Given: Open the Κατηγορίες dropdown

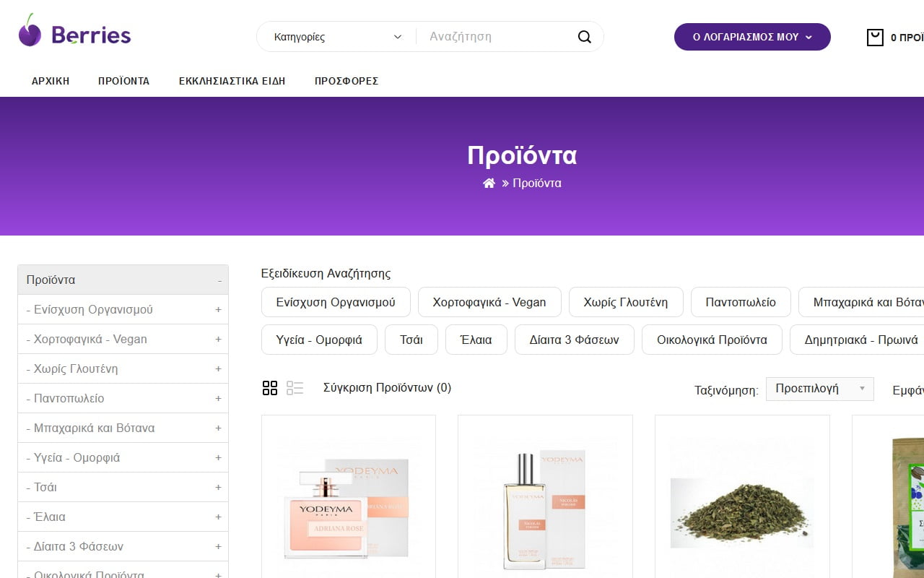Looking at the screenshot, I should [x=337, y=37].
